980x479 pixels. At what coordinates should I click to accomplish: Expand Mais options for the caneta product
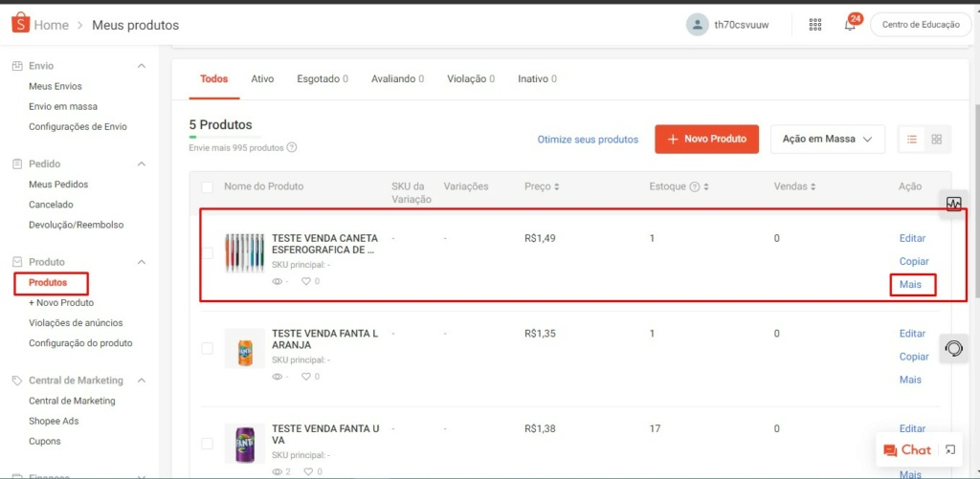point(911,284)
